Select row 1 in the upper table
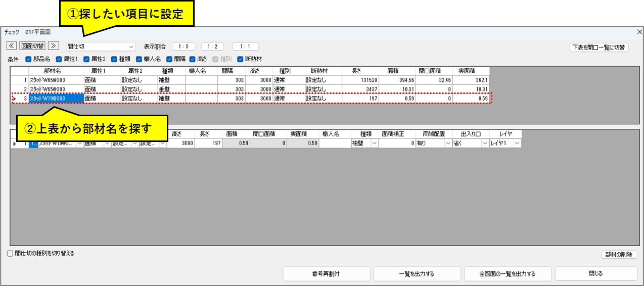The height and width of the screenshot is (286, 644). pos(20,80)
